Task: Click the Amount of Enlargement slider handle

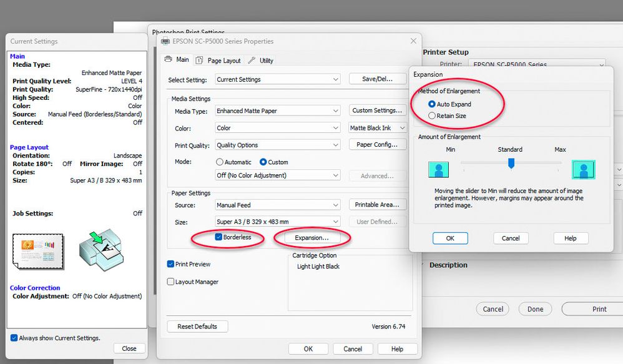Action: tap(511, 164)
